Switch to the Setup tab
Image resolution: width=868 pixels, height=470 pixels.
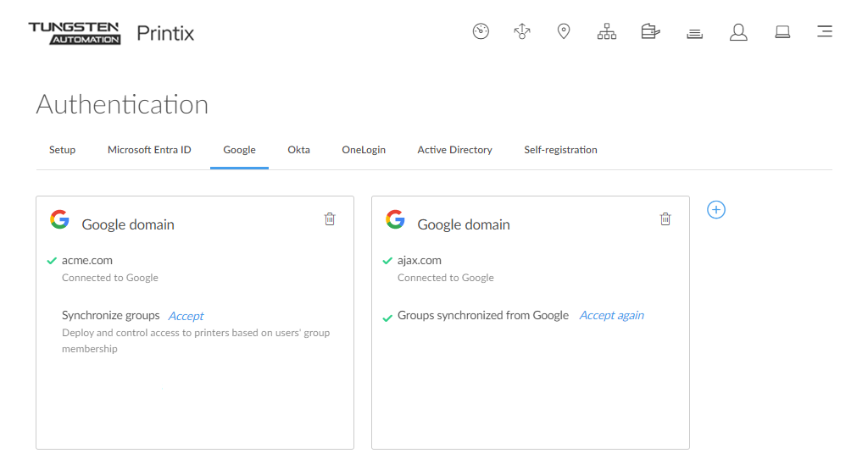pos(62,150)
